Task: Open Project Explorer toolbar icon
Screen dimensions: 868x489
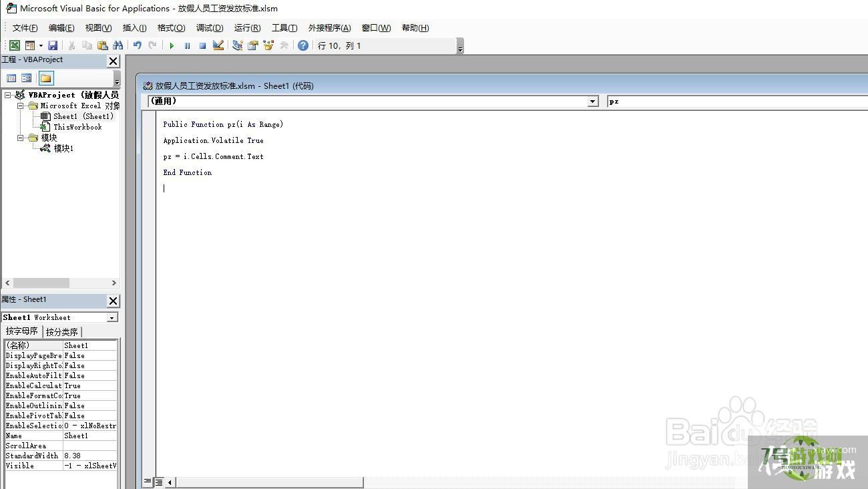Action: click(x=237, y=45)
